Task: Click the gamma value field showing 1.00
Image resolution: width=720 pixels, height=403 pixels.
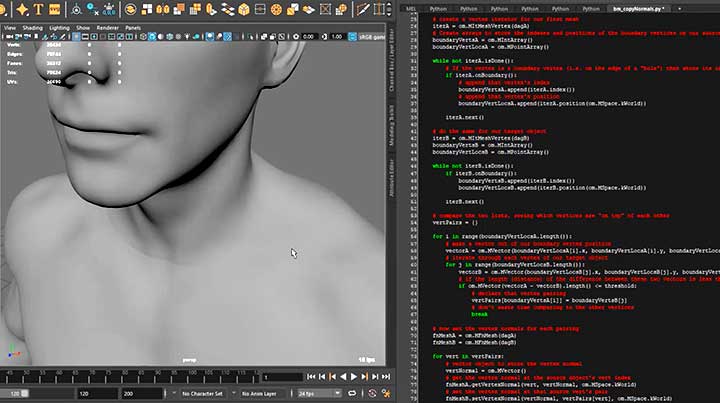Action: point(335,37)
